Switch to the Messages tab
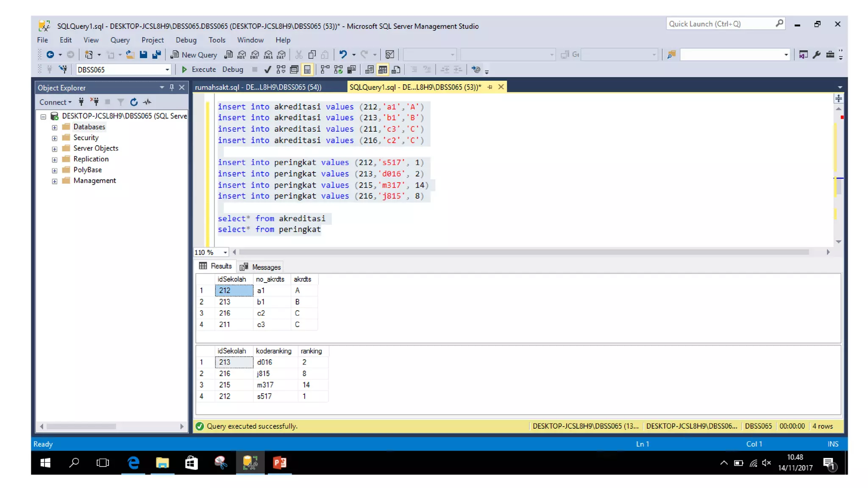The height and width of the screenshot is (488, 868). (x=261, y=267)
